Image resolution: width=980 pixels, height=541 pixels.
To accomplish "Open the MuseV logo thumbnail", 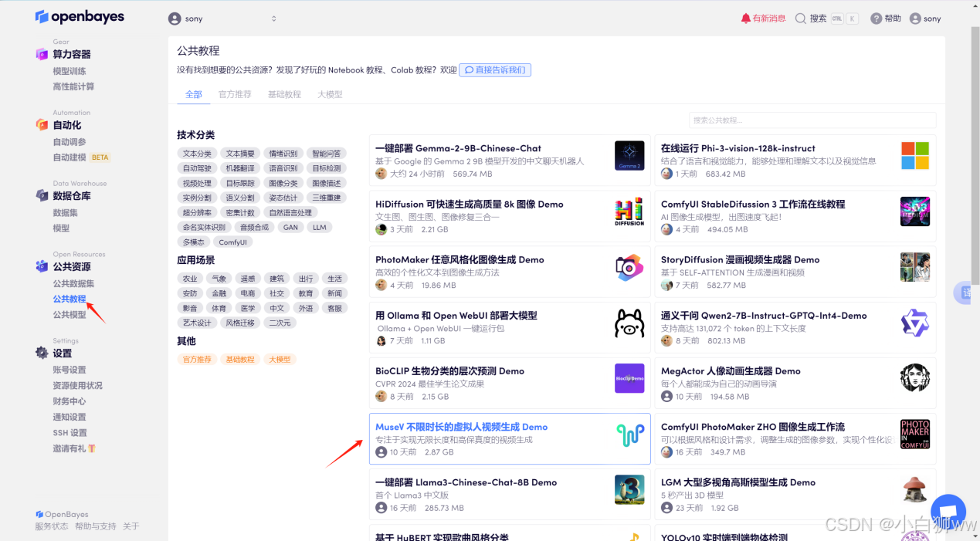I will 629,434.
